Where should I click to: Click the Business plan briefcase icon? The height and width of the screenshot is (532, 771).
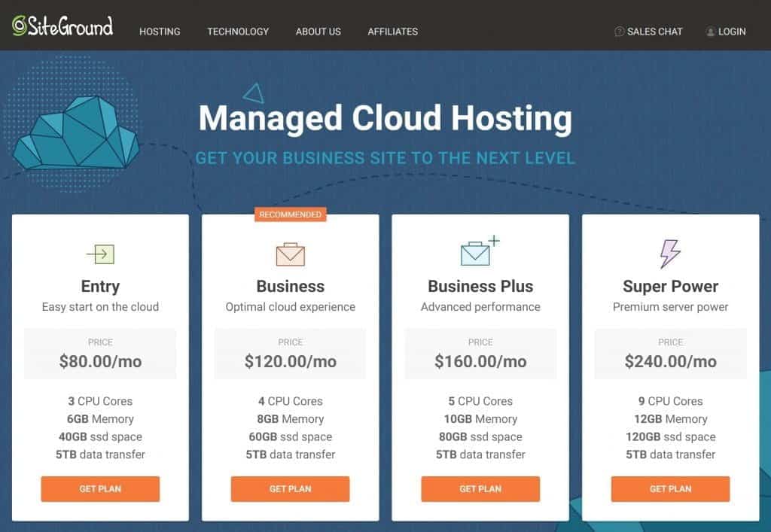290,254
